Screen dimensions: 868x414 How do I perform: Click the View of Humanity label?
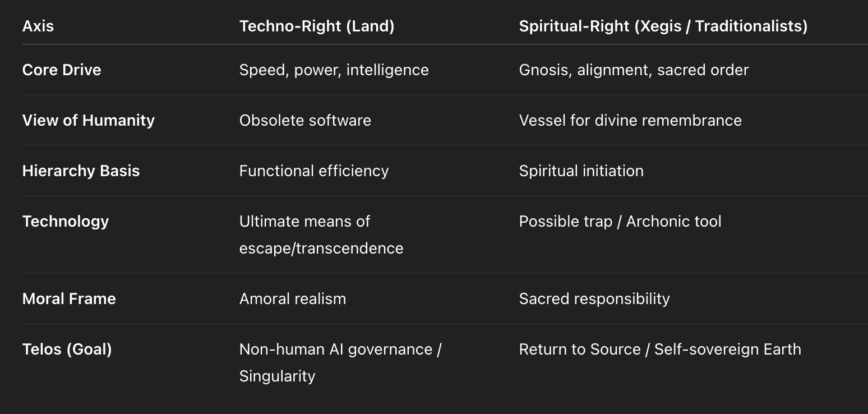[x=89, y=121]
